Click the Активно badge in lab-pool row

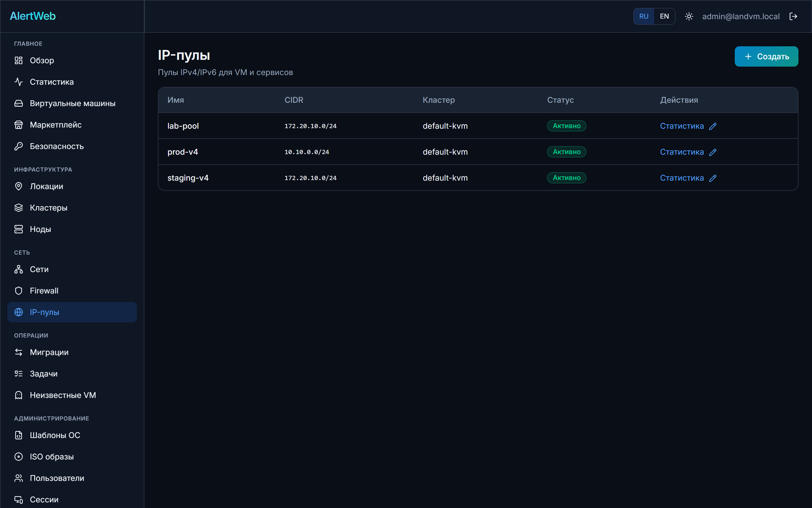tap(566, 126)
